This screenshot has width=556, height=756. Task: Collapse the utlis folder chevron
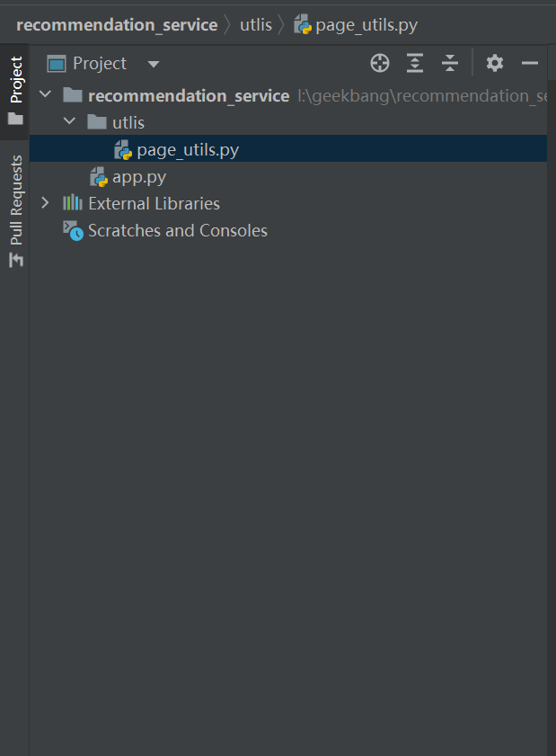[x=70, y=122]
